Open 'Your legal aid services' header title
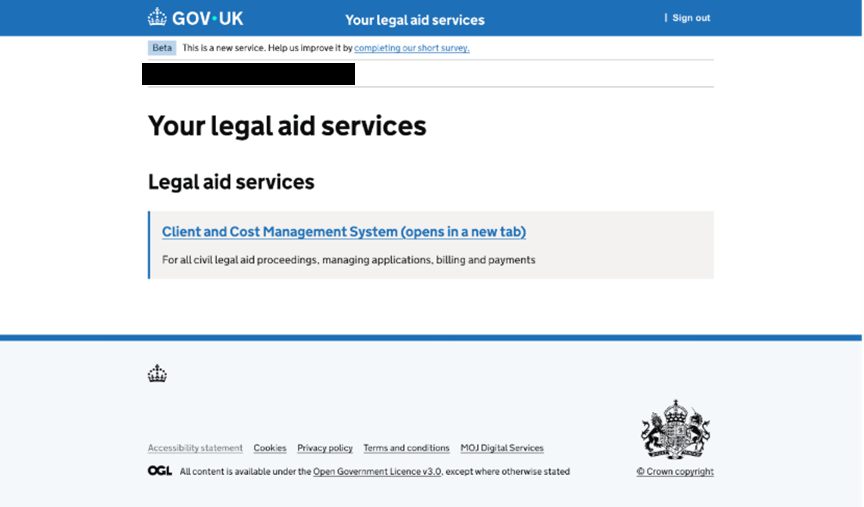The width and height of the screenshot is (864, 507). [x=414, y=20]
